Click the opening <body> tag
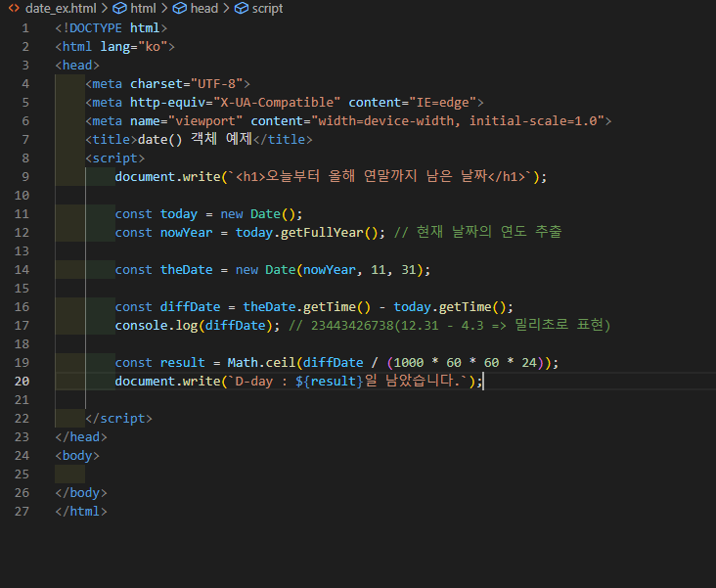 (x=77, y=456)
